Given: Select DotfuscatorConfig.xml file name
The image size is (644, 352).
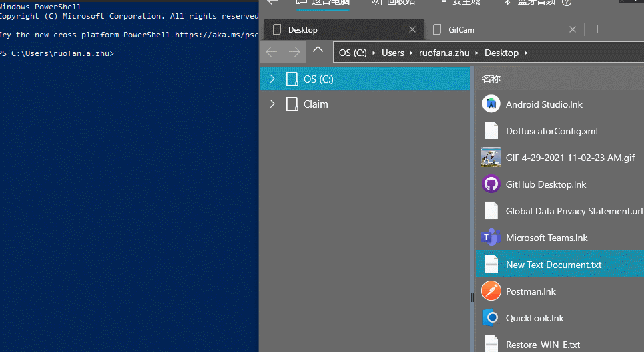Looking at the screenshot, I should 552,131.
